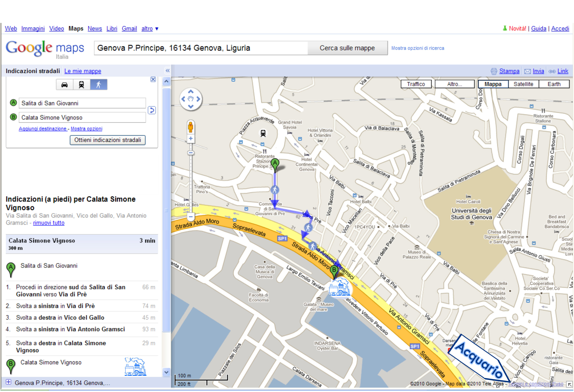Click Termini e condizioni d'uso link
This screenshot has width=574, height=392.
[x=536, y=384]
